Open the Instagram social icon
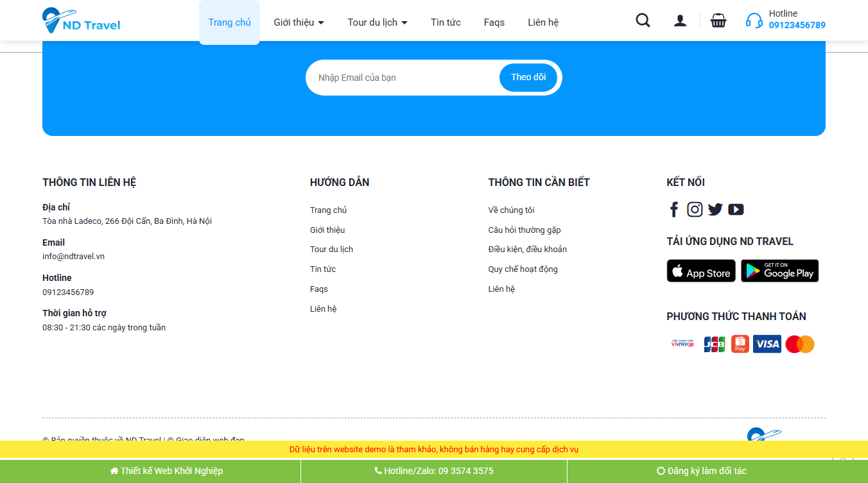 click(x=695, y=209)
